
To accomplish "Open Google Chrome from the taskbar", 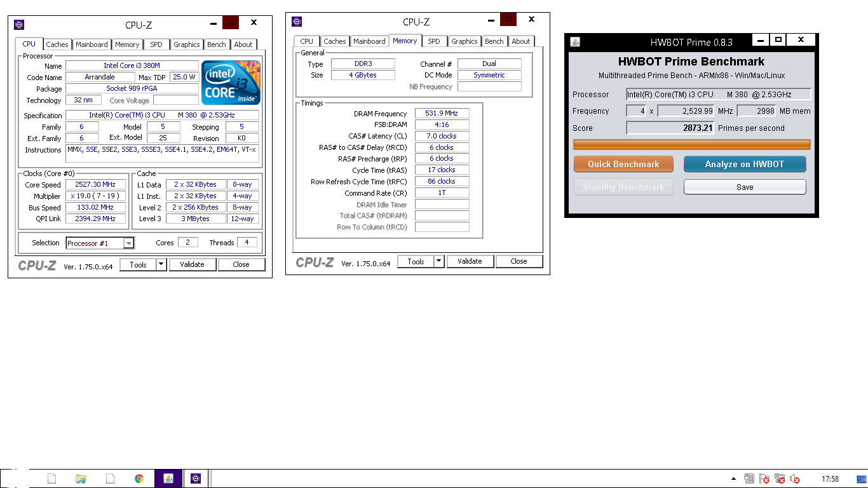I will coord(139,478).
